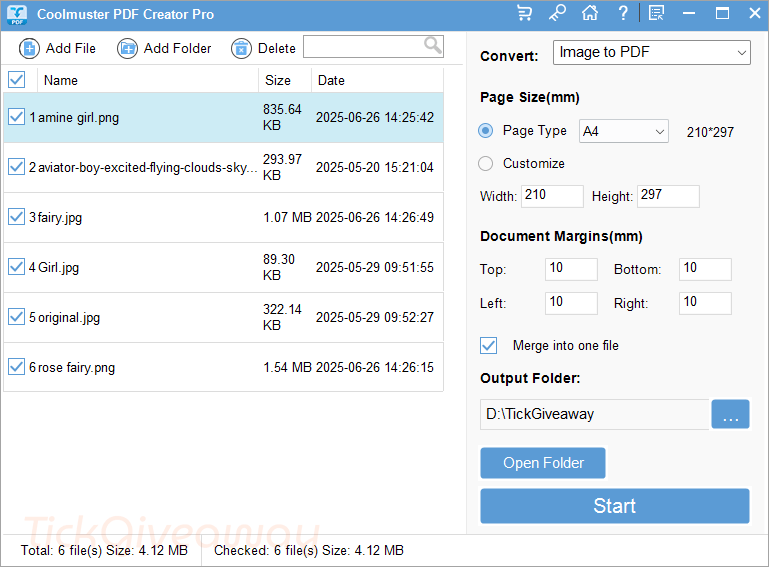Click the Delete trash icon
769x567 pixels.
point(241,49)
